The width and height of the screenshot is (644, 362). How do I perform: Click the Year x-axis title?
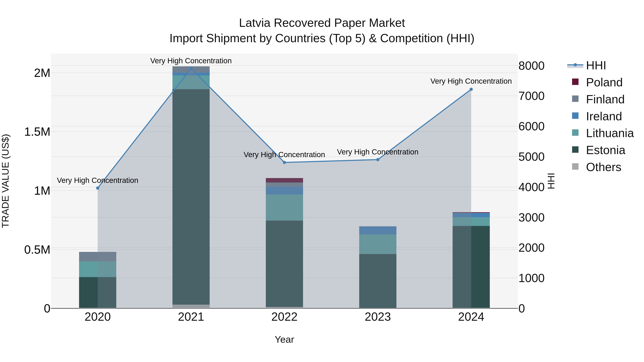tap(284, 339)
